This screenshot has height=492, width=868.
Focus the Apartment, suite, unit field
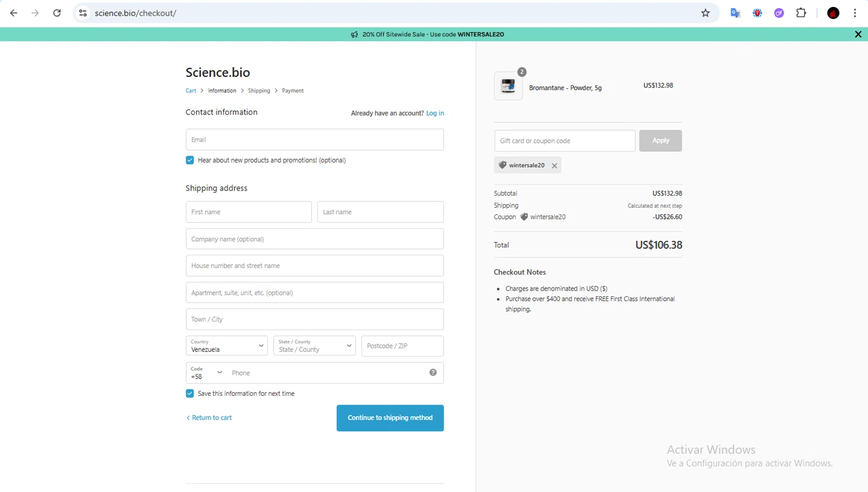pyautogui.click(x=315, y=293)
